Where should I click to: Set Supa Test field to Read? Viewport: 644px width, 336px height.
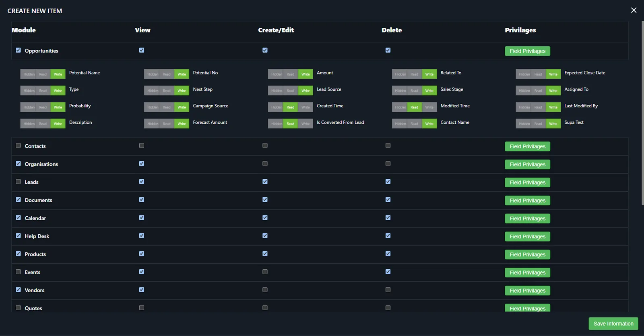coord(538,124)
